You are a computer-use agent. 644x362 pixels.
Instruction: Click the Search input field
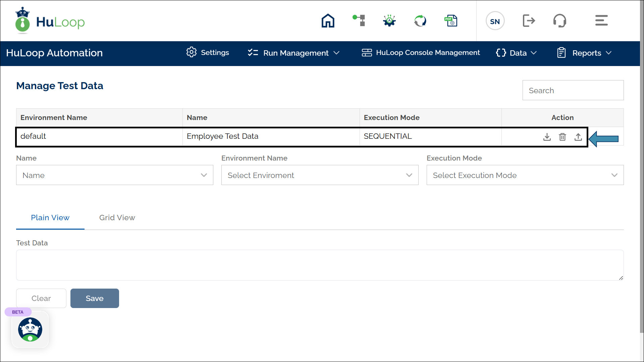pyautogui.click(x=573, y=90)
